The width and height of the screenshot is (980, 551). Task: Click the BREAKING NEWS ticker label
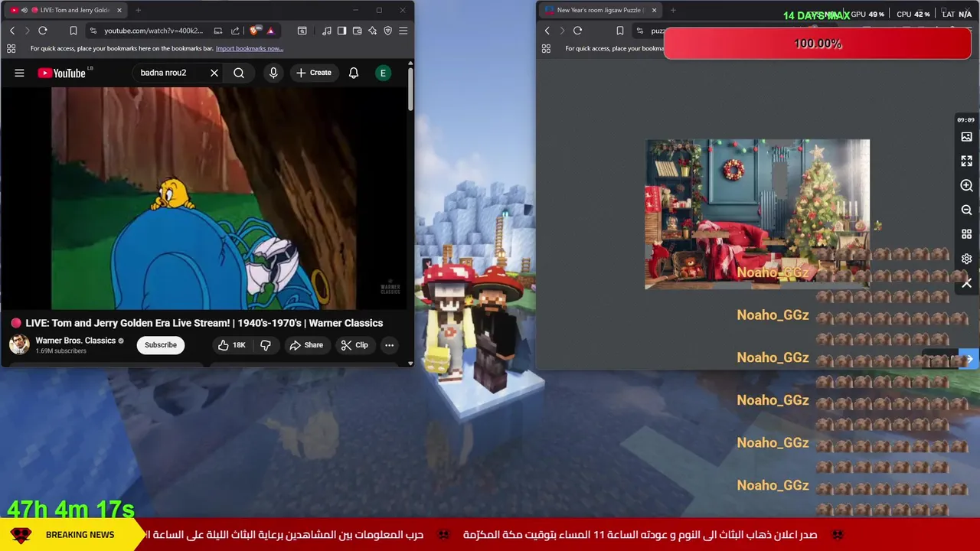click(x=80, y=535)
